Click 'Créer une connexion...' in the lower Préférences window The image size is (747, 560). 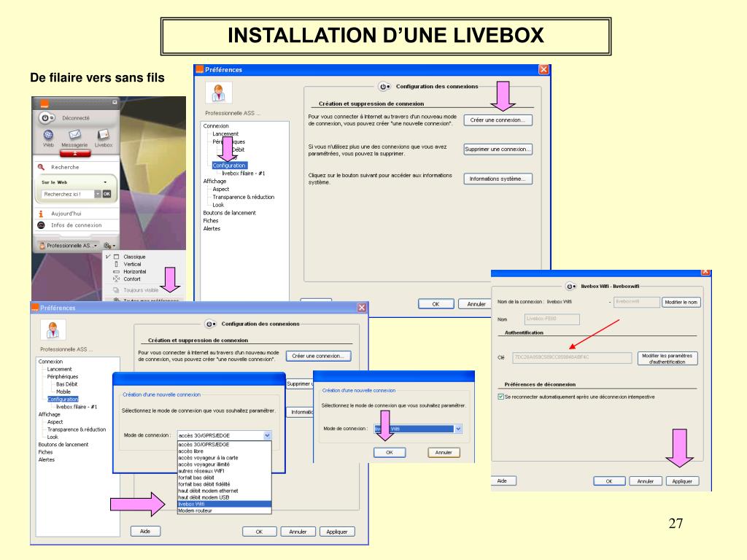318,356
